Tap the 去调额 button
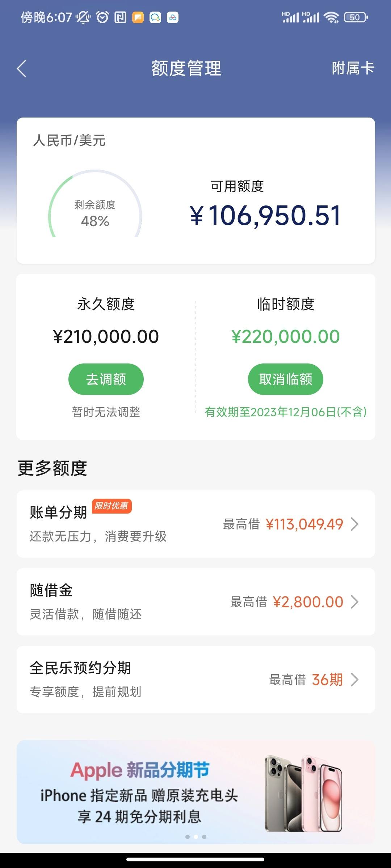The image size is (391, 868). point(106,379)
